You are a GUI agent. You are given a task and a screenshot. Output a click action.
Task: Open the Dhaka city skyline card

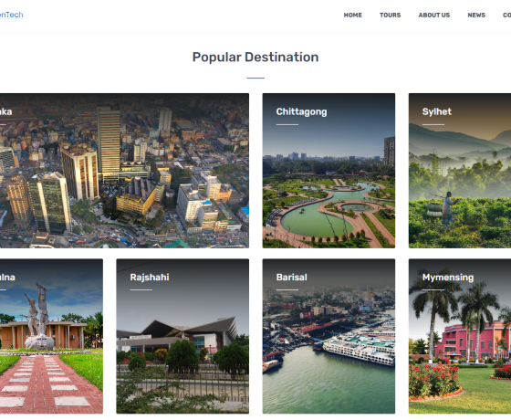[124, 171]
